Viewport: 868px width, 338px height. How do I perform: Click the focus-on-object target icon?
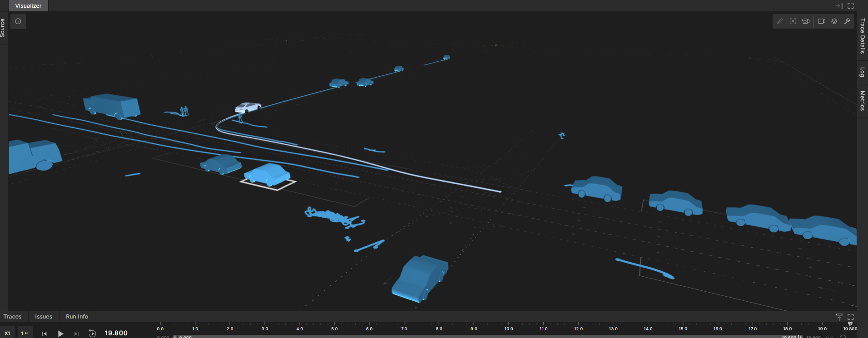793,21
